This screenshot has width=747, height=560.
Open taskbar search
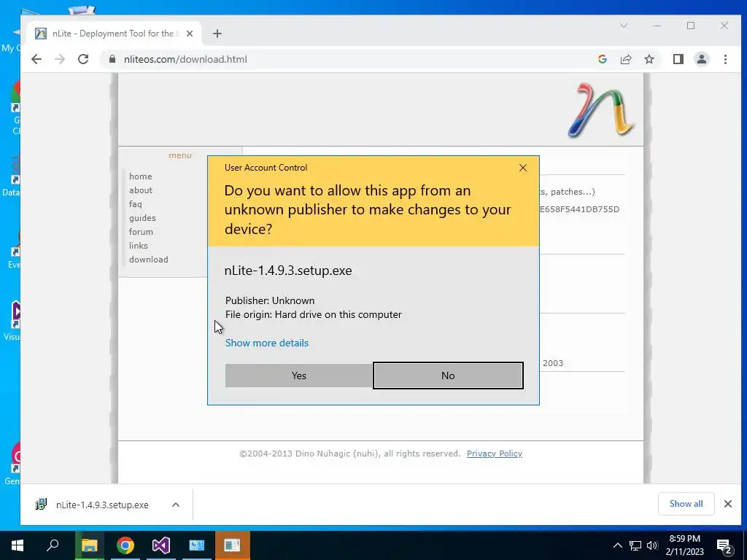[x=53, y=545]
